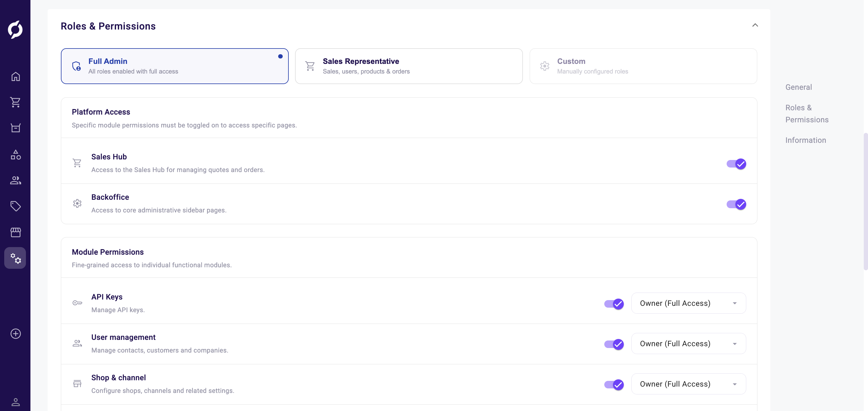Turn off the Backoffice access toggle
Screen dimensions: 868x411
(736, 204)
